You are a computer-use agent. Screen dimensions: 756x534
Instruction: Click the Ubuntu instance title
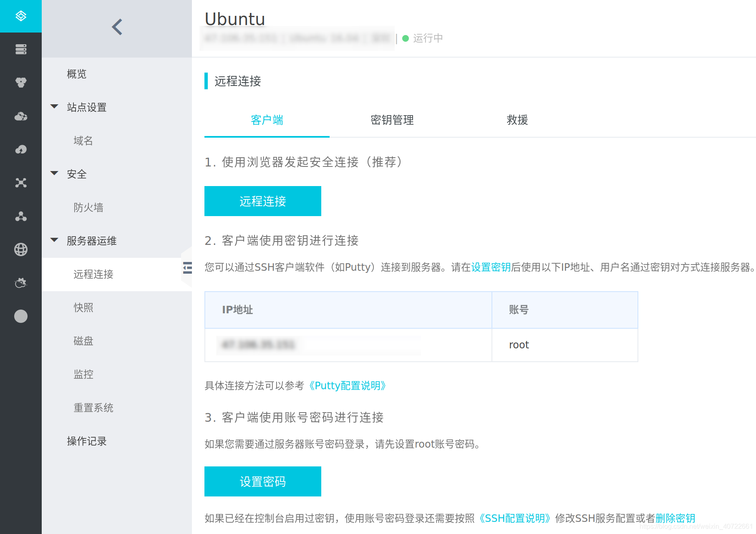(235, 19)
